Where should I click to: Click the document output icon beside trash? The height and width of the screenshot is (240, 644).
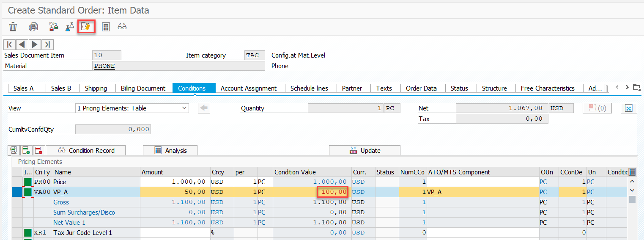click(x=33, y=27)
